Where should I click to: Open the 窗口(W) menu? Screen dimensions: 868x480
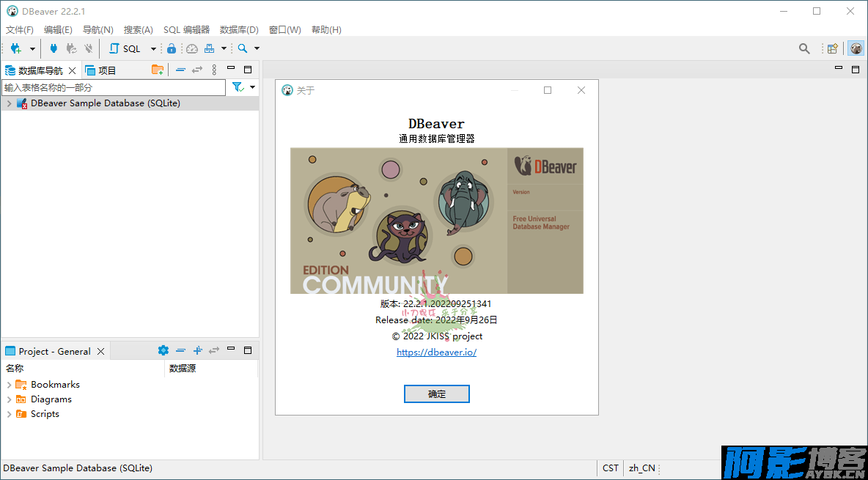[285, 30]
